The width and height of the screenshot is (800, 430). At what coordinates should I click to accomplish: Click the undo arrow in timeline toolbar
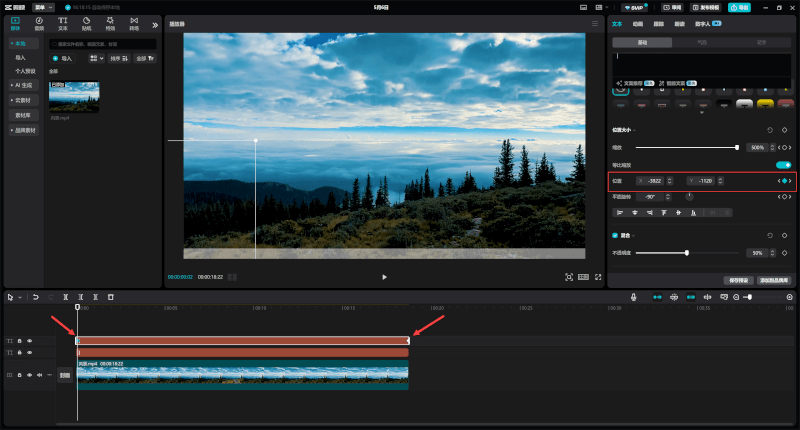point(36,297)
